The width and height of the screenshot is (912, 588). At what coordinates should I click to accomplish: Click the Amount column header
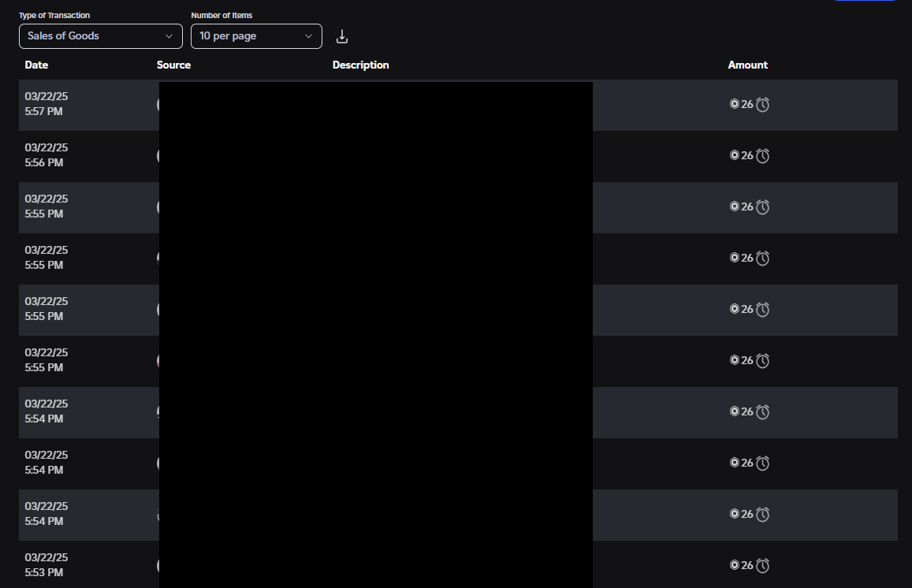(747, 65)
